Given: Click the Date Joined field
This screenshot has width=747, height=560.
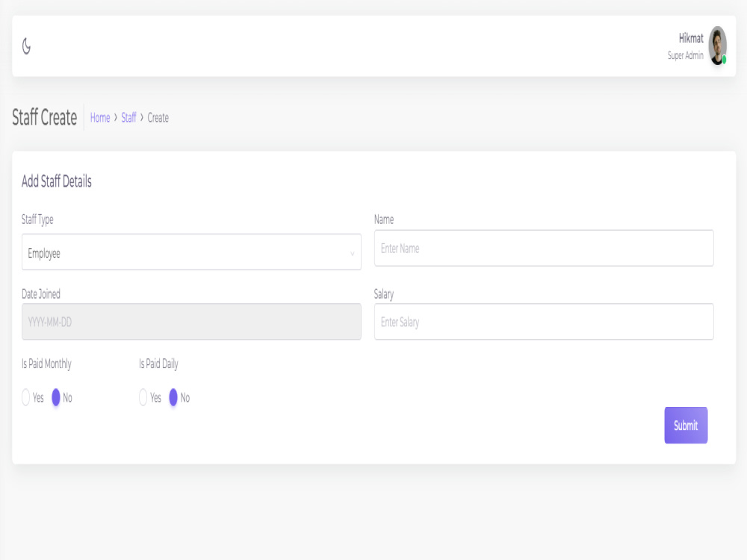Looking at the screenshot, I should (x=191, y=321).
